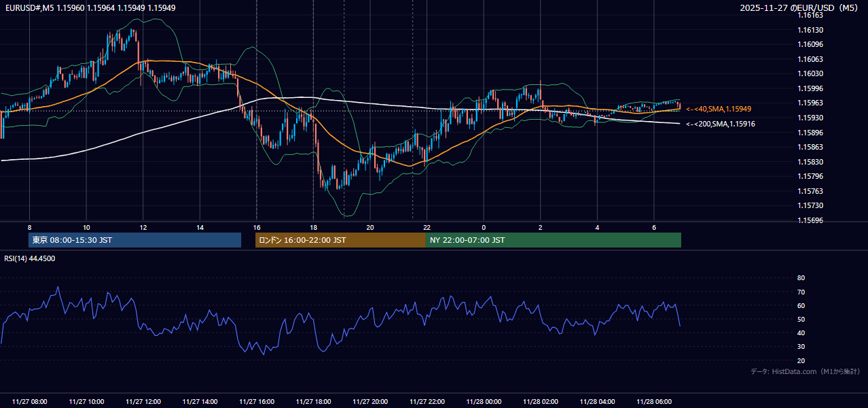Click the RSI(14) 44.4500 indicator label
The width and height of the screenshot is (868, 408).
coord(30,258)
